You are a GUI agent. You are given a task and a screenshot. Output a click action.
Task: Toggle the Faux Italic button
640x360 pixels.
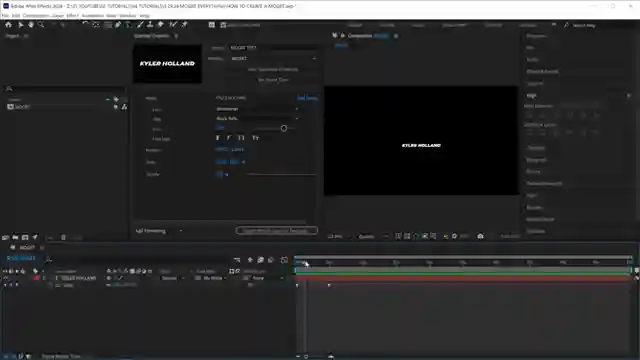[229, 138]
